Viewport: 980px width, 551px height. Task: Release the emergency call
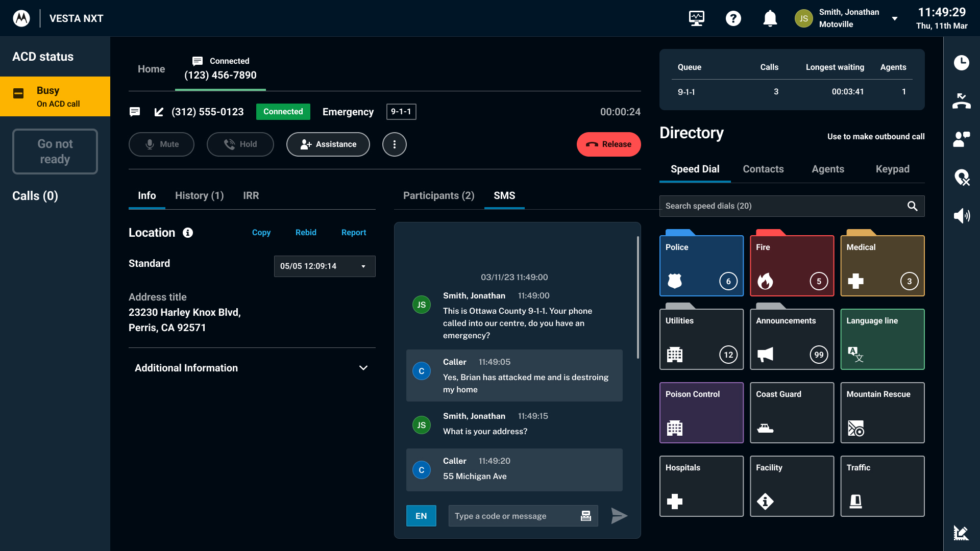(x=608, y=144)
